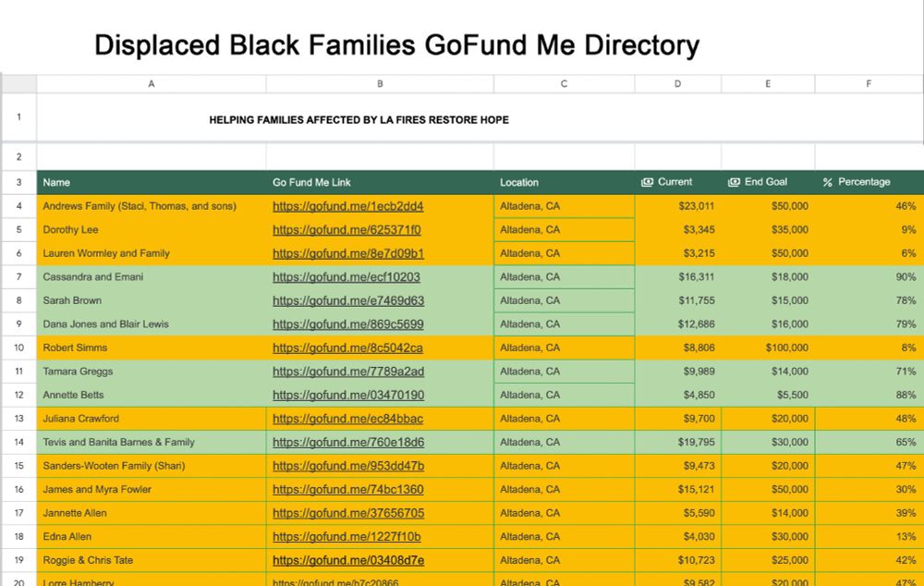Select the Jannette Allen cell
Screen dimensions: 924x586
point(152,513)
